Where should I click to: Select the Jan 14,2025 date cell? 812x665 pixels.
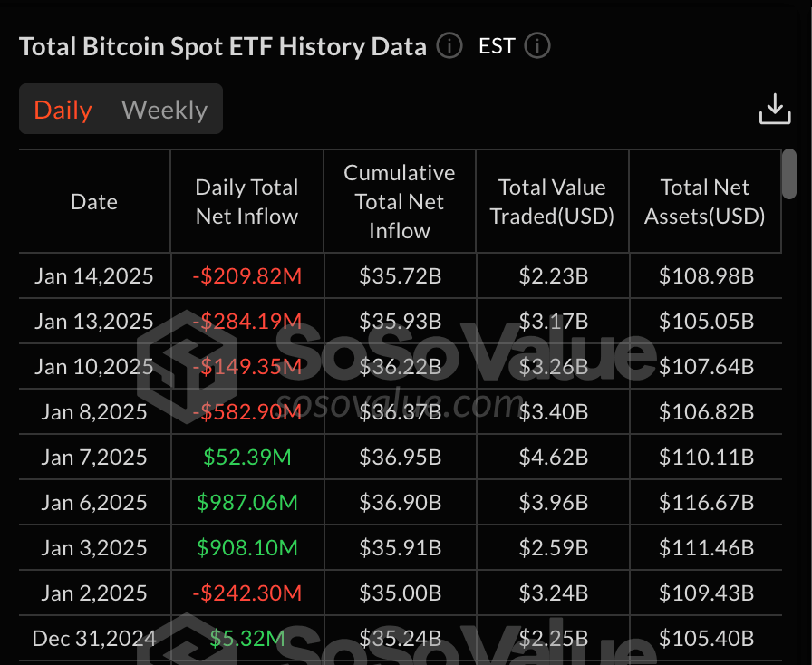pyautogui.click(x=94, y=275)
